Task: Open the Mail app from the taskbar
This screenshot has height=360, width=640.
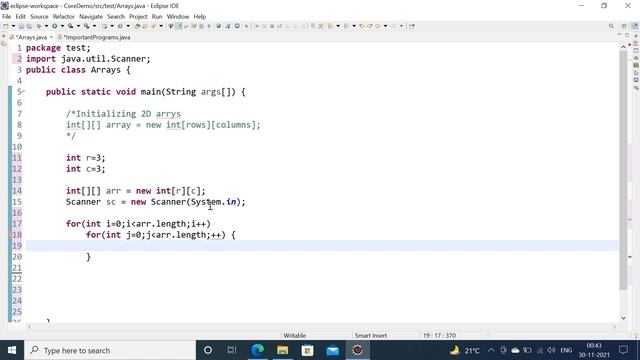Action: coord(333,350)
